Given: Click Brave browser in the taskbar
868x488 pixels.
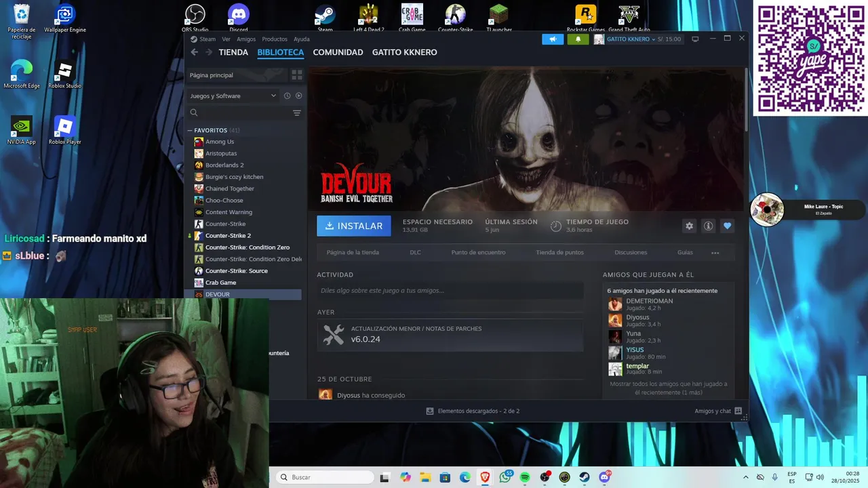Looking at the screenshot, I should click(485, 477).
